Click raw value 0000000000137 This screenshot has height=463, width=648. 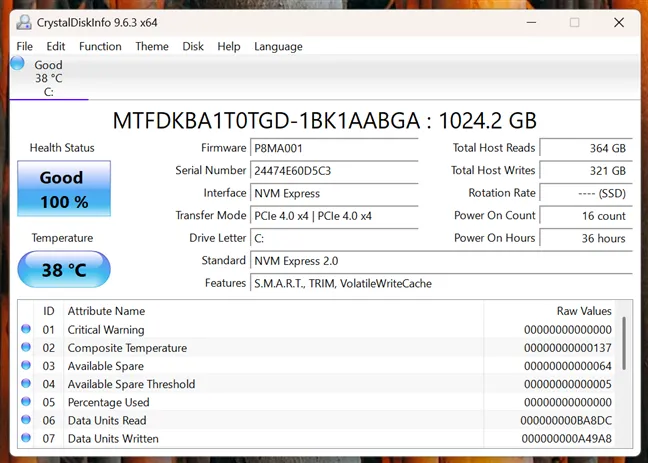[x=568, y=348]
